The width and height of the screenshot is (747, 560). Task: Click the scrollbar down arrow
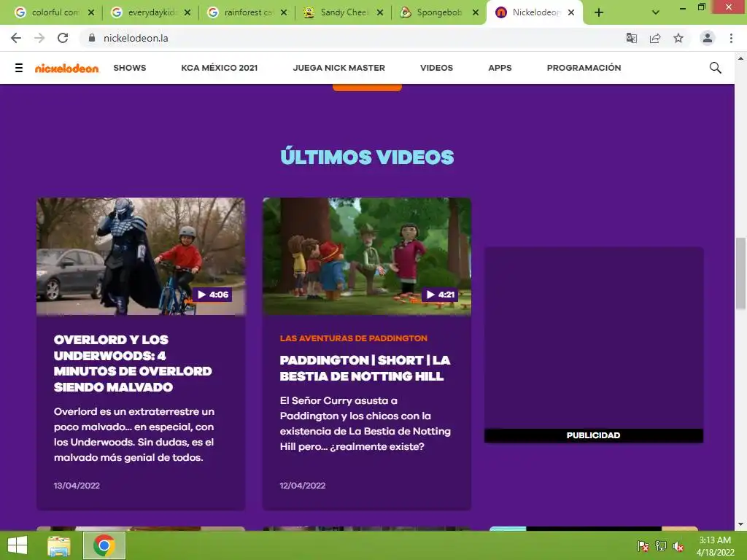740,524
